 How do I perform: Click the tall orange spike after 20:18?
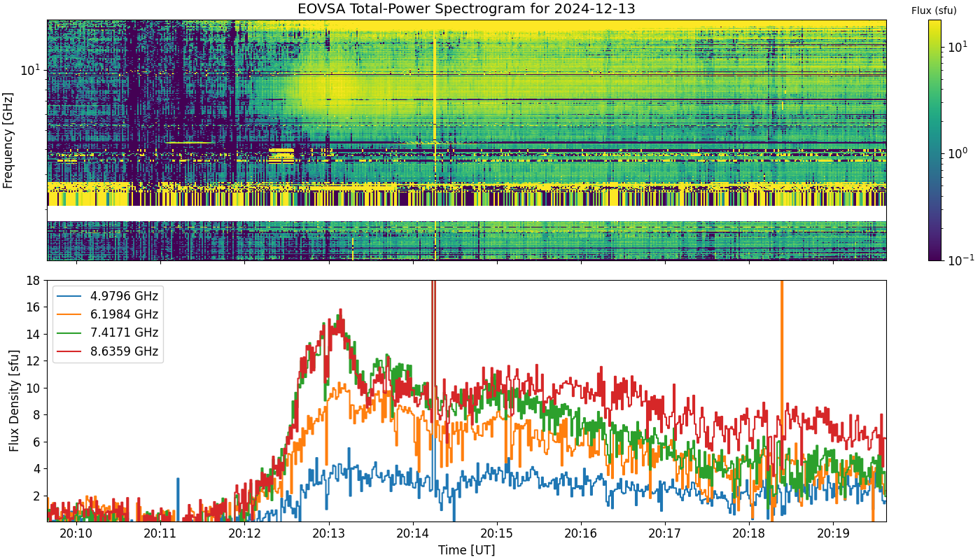781,350
